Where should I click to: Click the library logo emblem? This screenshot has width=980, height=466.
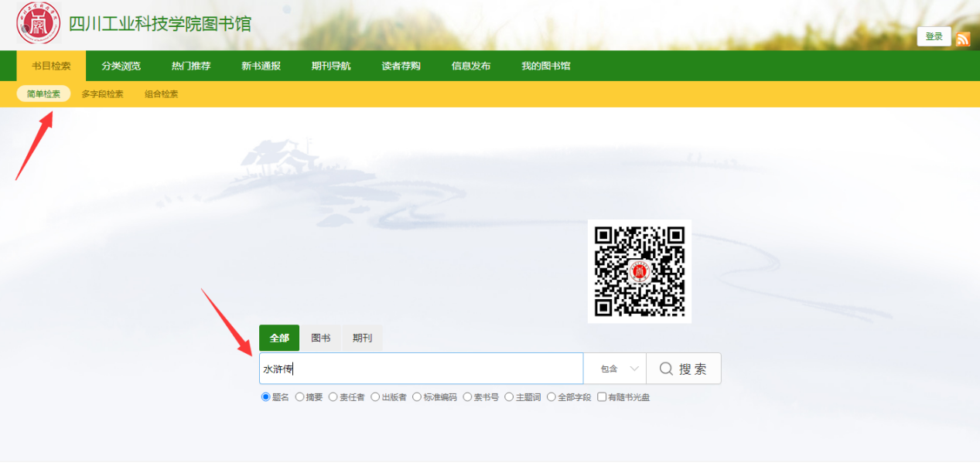point(38,23)
